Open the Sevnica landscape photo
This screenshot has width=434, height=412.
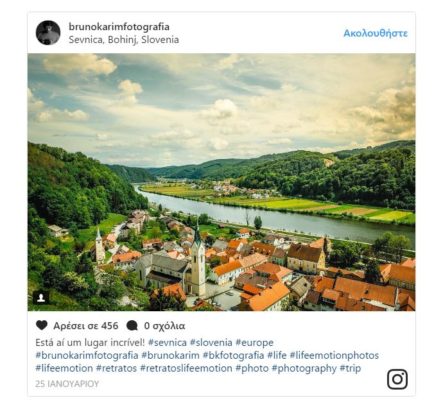point(221,182)
